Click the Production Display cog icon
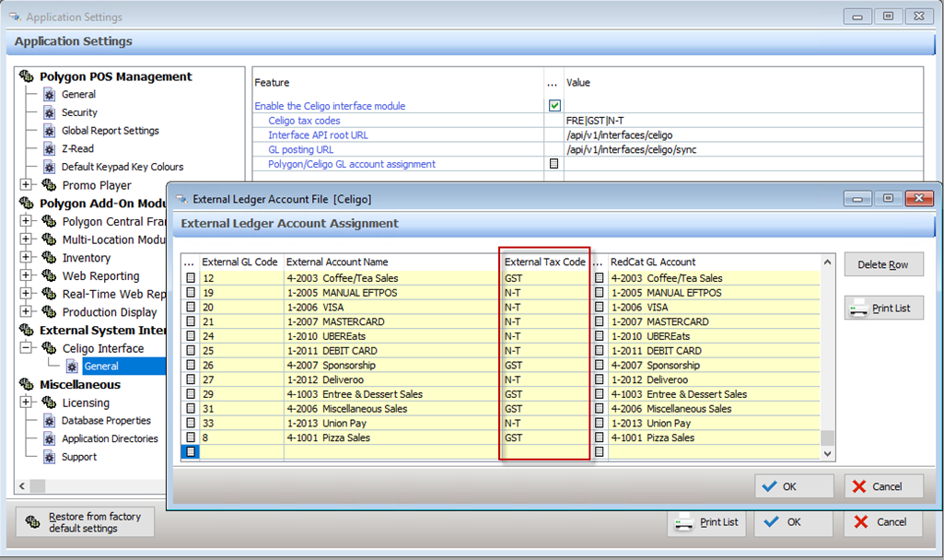This screenshot has height=560, width=944. 49,311
